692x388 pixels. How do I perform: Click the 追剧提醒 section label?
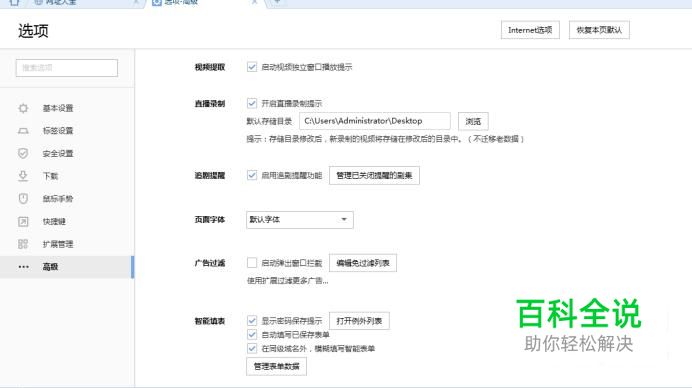pyautogui.click(x=210, y=175)
